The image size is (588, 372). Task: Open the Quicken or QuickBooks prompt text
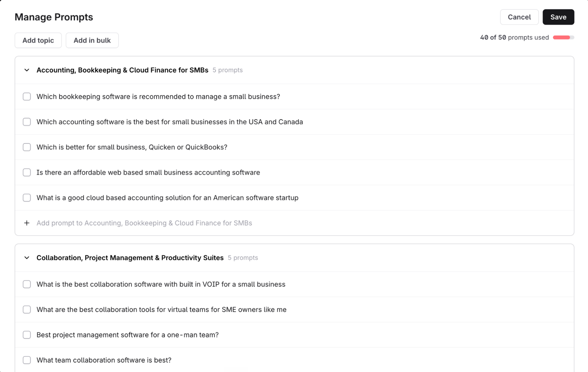point(132,147)
